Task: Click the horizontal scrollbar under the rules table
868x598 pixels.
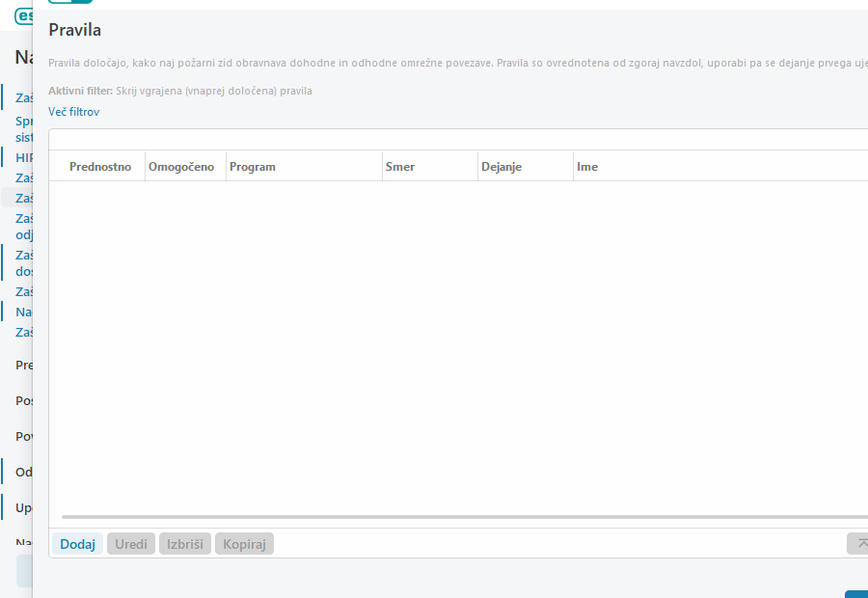Action: 463,518
